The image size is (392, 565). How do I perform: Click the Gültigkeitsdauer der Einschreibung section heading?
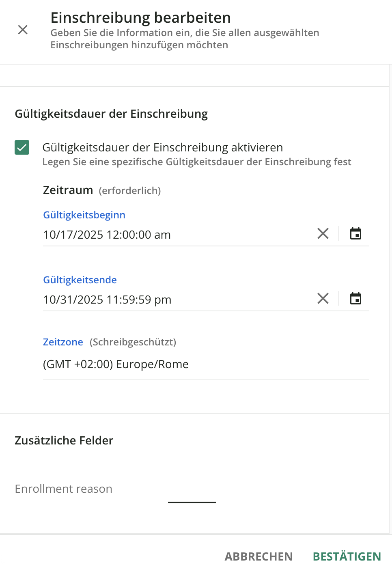[x=111, y=114]
